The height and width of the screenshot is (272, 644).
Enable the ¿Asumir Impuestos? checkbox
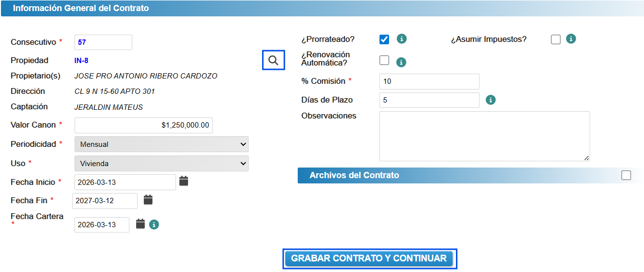[x=556, y=39]
